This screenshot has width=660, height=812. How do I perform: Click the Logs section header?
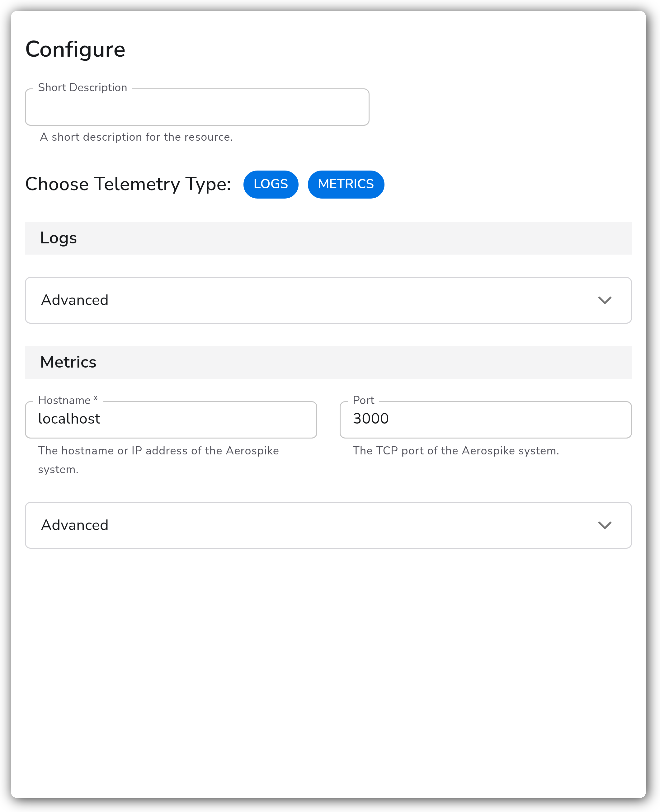pos(328,238)
